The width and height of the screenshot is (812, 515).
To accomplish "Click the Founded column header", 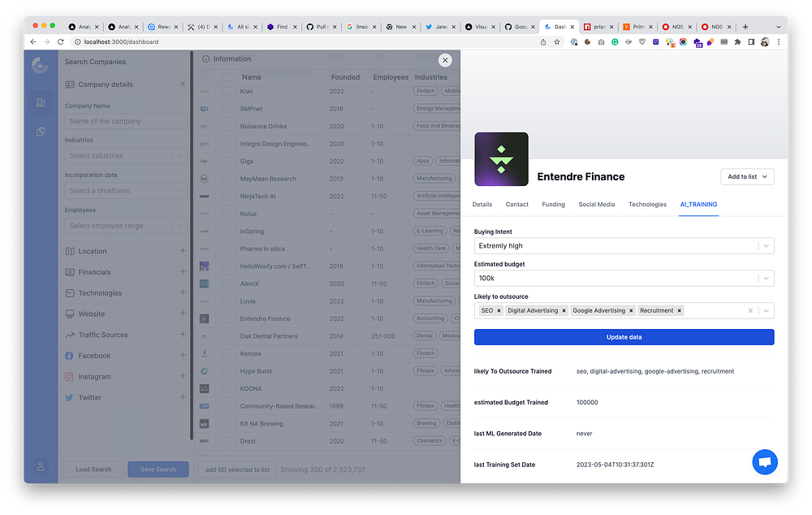I will pos(345,77).
